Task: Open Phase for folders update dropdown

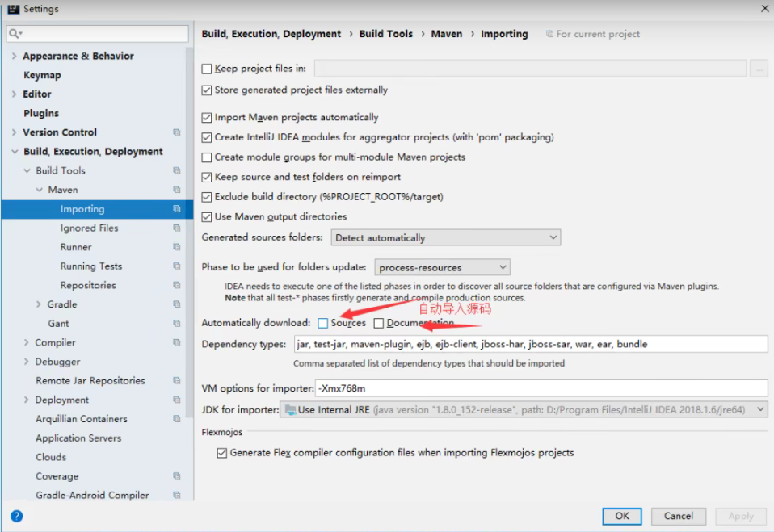Action: coord(442,267)
